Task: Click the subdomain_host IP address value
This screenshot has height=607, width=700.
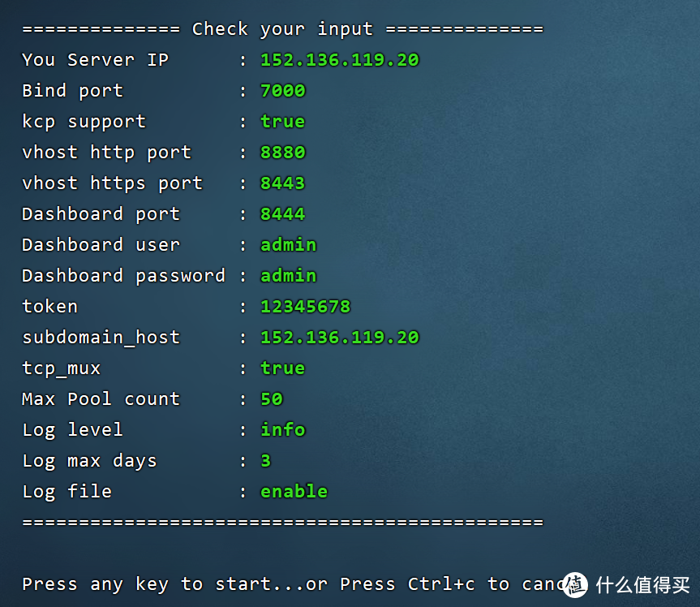Action: coord(339,338)
